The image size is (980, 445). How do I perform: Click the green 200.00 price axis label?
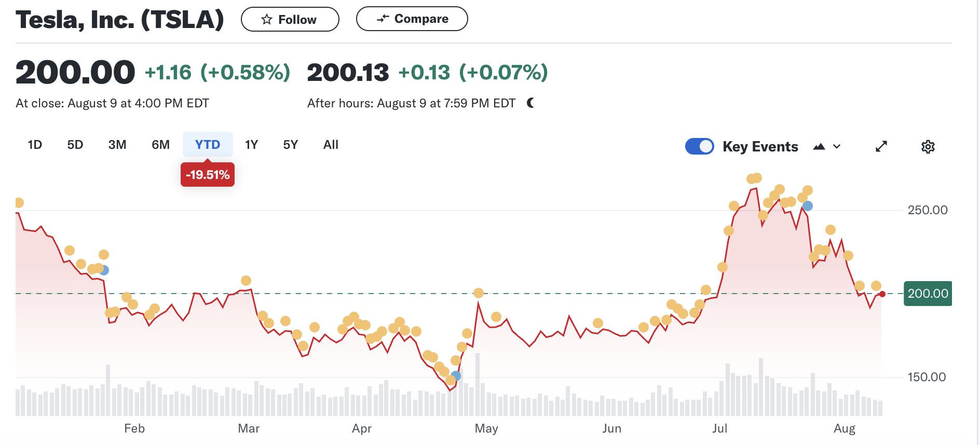click(x=927, y=294)
